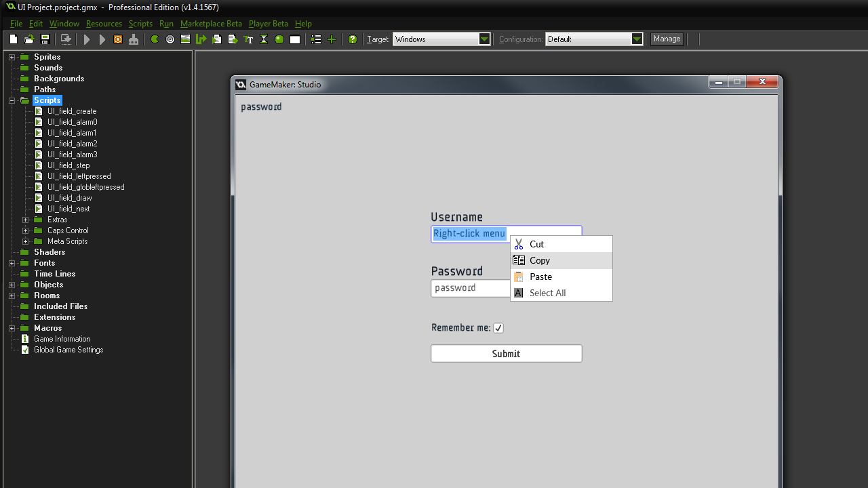Click the Create sound speaker icon
Screen dimensions: 868x488
click(x=170, y=39)
